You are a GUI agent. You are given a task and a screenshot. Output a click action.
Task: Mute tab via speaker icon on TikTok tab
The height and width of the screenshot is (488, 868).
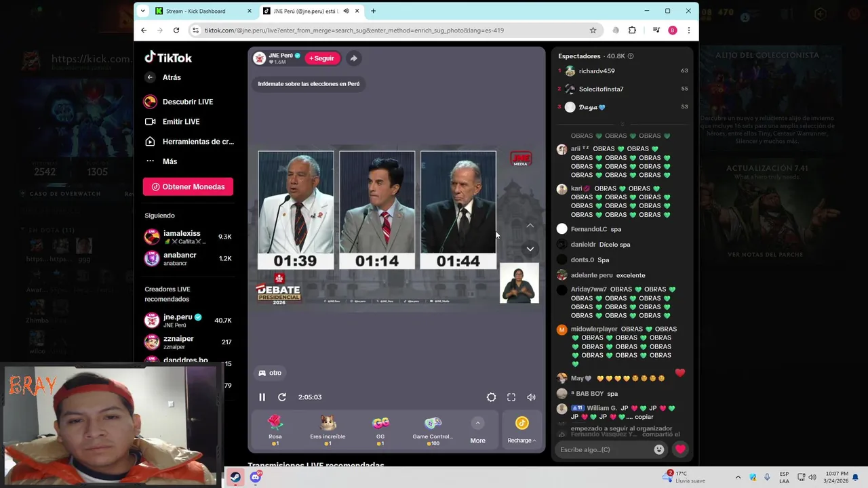click(347, 11)
